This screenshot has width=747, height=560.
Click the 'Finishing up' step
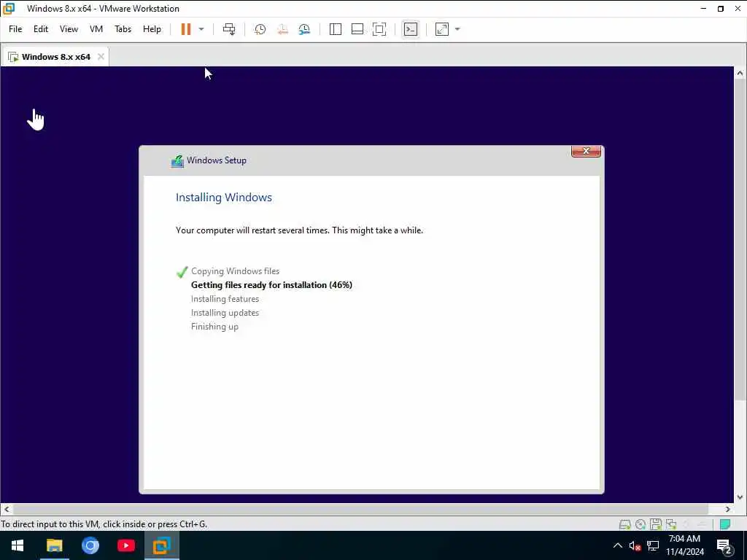point(214,327)
